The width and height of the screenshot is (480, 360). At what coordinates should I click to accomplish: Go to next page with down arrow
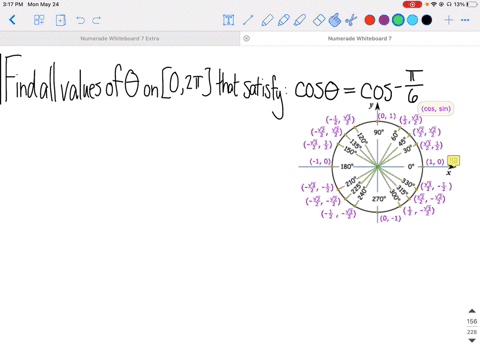[x=472, y=340]
